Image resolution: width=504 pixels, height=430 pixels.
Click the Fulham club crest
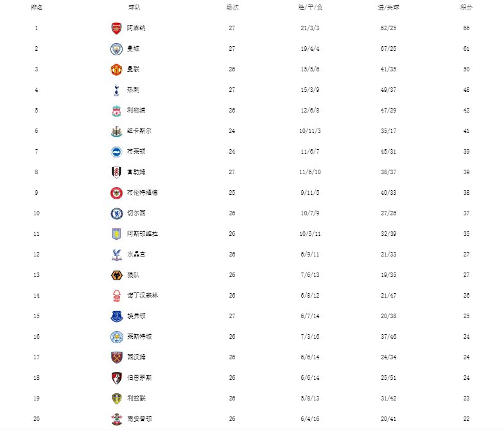pos(116,172)
